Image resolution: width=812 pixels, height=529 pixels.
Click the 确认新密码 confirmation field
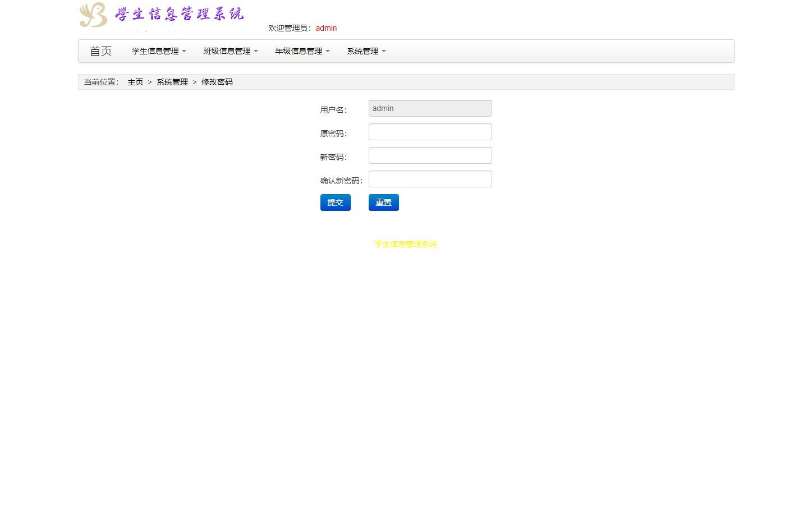(x=430, y=178)
